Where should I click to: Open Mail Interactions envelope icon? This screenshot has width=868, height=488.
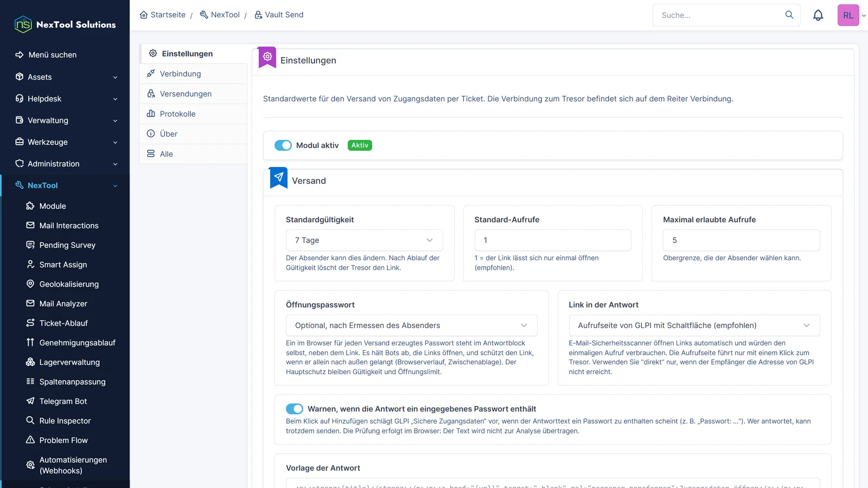point(30,225)
